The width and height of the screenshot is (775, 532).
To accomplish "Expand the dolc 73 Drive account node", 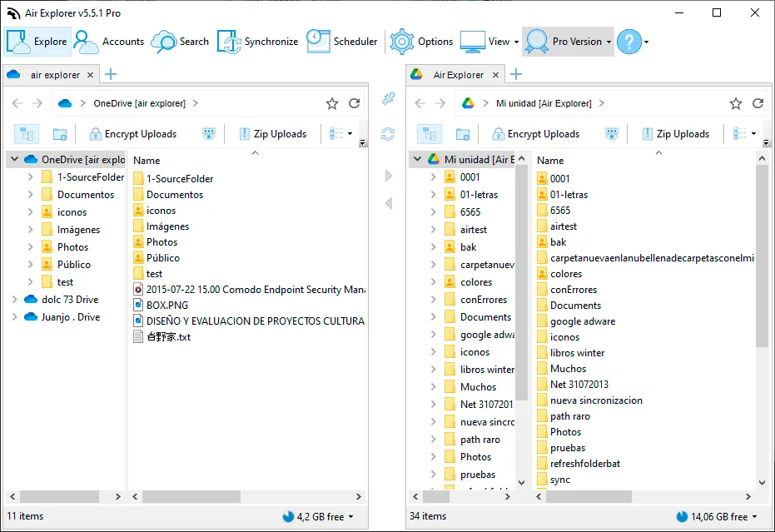I will 15,299.
